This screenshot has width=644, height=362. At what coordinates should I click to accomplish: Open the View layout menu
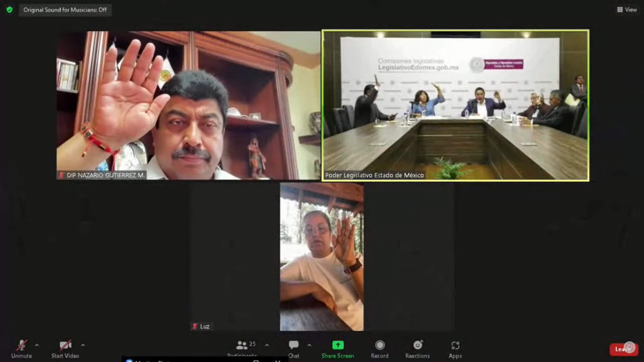627,10
